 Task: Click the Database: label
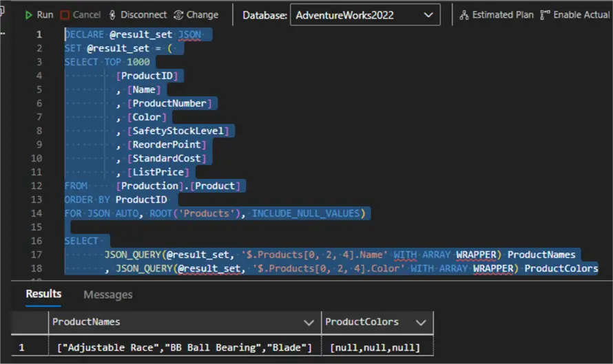(264, 15)
